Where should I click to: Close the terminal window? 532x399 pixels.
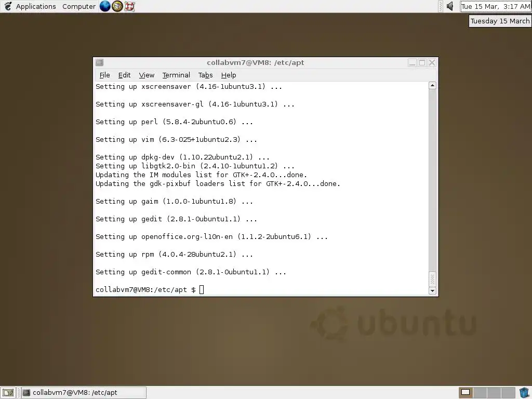pyautogui.click(x=432, y=63)
